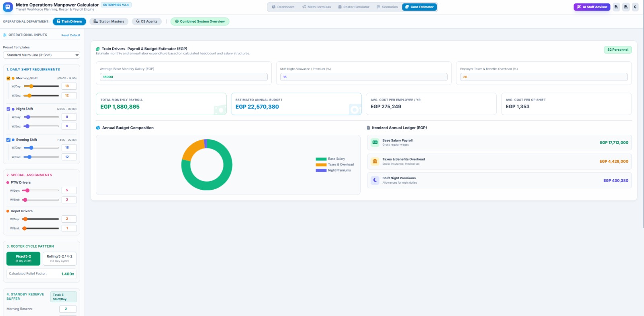This screenshot has width=644, height=316.
Task: Toggle the Night Shift checkbox
Action: (8, 109)
